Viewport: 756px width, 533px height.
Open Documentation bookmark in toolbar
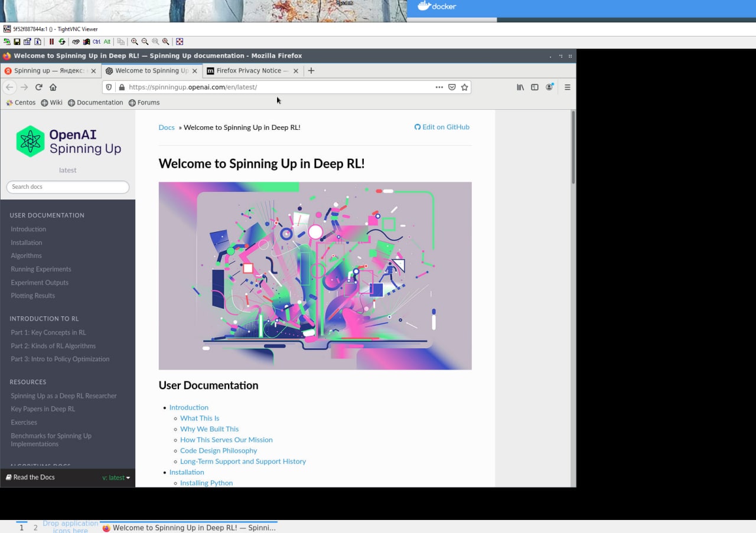[x=96, y=102]
